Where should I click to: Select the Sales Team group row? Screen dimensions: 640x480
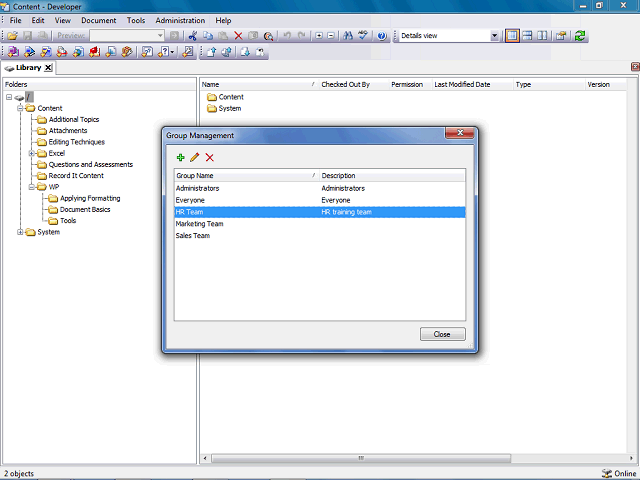(x=320, y=236)
